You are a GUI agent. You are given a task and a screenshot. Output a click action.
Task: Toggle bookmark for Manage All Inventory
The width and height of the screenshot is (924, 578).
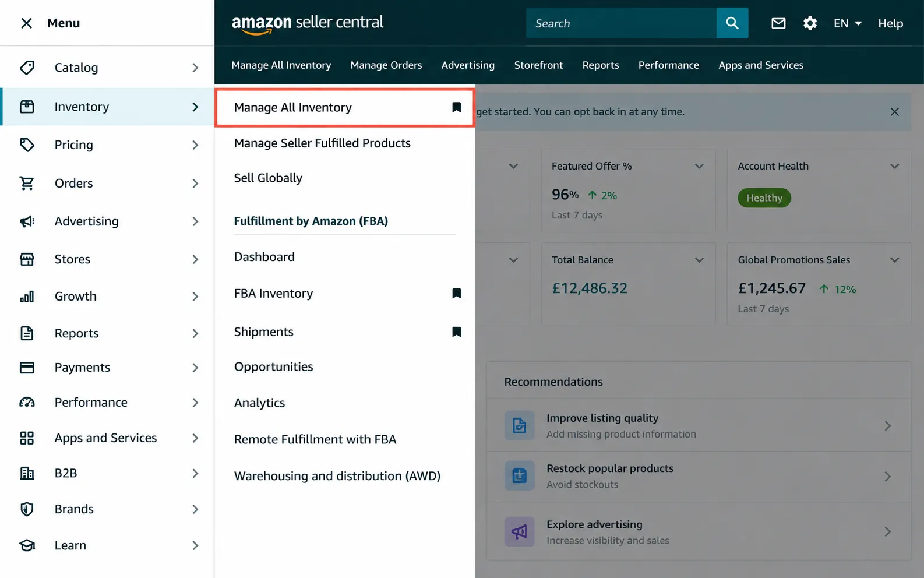tap(457, 107)
